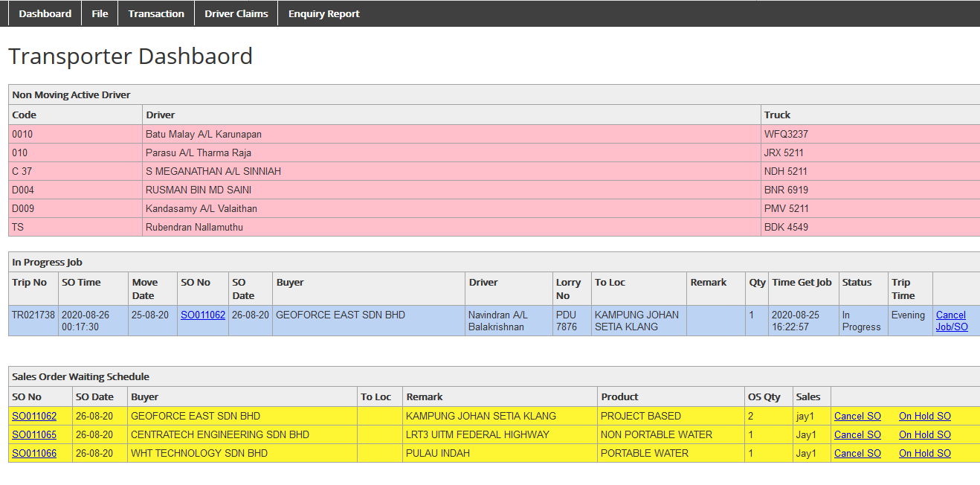The width and height of the screenshot is (980, 485).
Task: Cancel SO for WHT TECHNOLOGY SDN BHD
Action: click(x=857, y=453)
